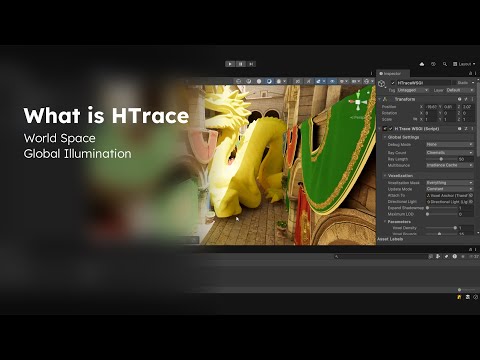Click the search by label icon
Screen dimensions: 480x360
(447, 256)
